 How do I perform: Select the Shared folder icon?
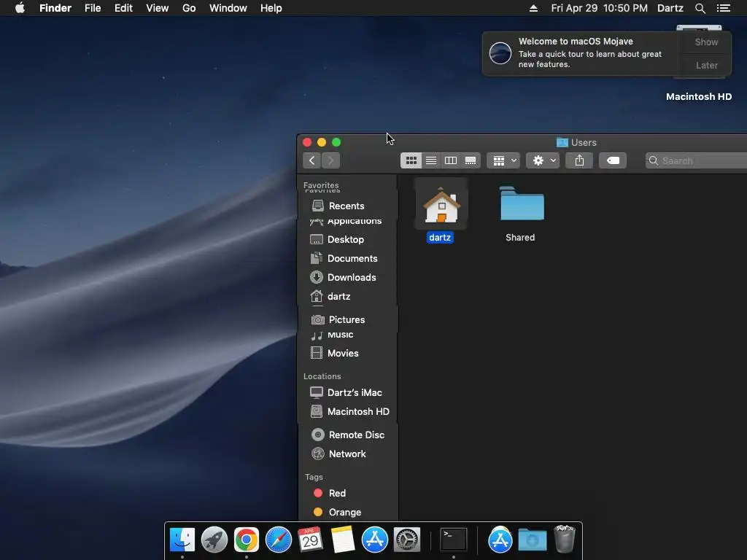pyautogui.click(x=522, y=204)
